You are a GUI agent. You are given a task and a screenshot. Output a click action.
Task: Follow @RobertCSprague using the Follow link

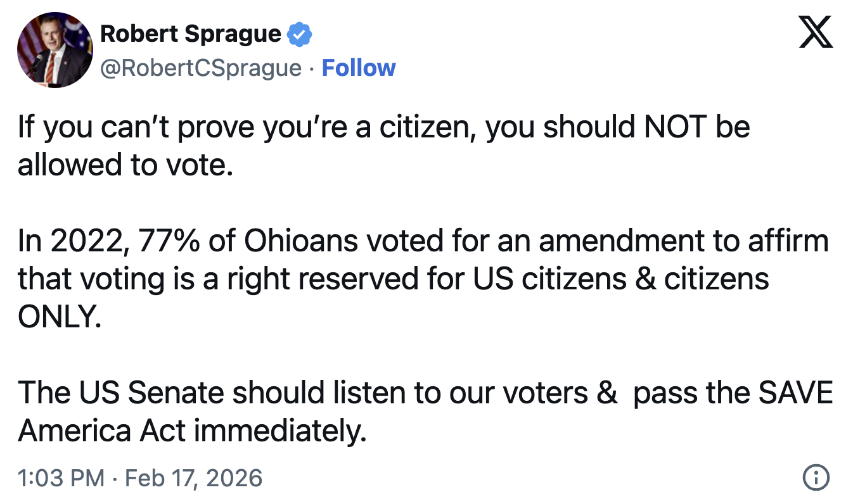pyautogui.click(x=359, y=68)
